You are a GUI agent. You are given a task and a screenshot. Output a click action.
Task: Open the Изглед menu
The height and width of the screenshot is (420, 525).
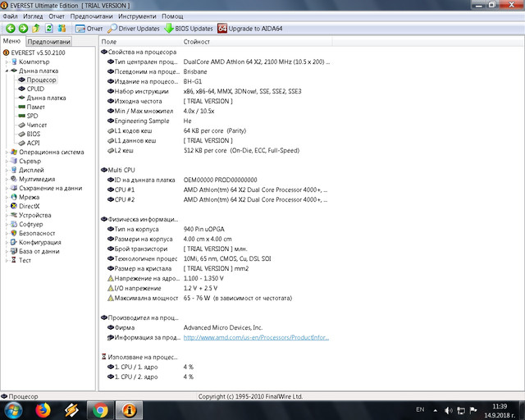tap(33, 16)
